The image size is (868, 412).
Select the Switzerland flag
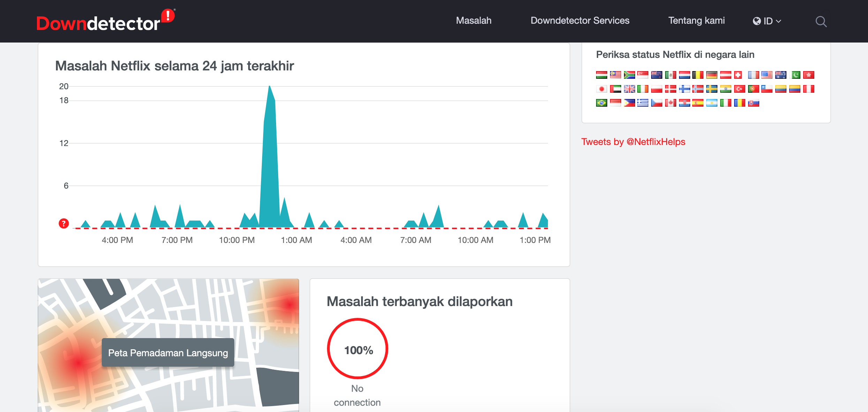(x=738, y=75)
